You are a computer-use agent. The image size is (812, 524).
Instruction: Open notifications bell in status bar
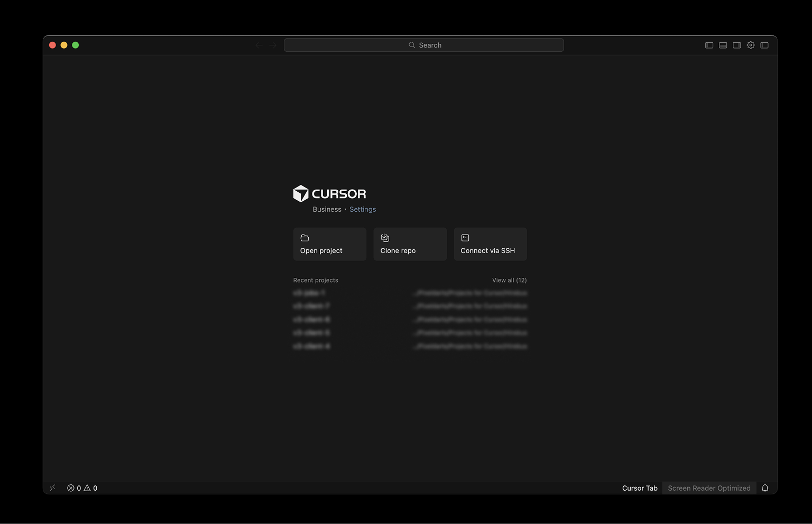(765, 488)
